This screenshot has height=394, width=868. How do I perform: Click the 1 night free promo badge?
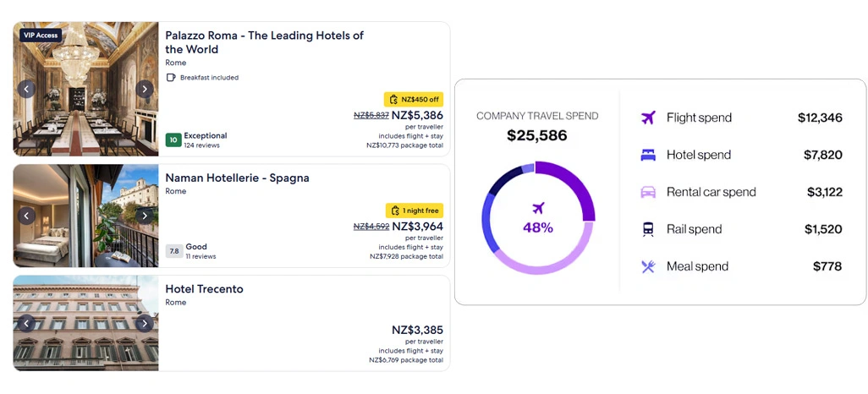[415, 211]
